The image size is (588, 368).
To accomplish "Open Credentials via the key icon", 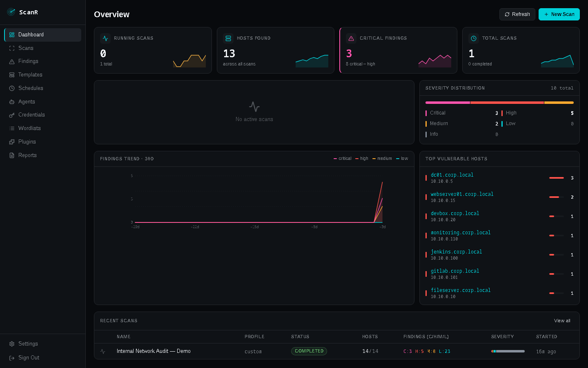I will 11,114.
